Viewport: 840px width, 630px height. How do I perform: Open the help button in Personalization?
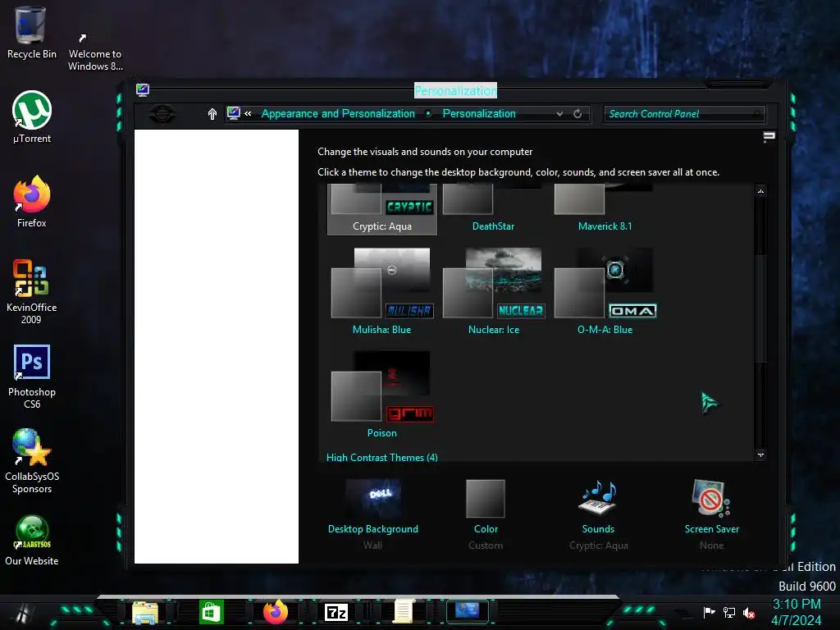(x=769, y=137)
